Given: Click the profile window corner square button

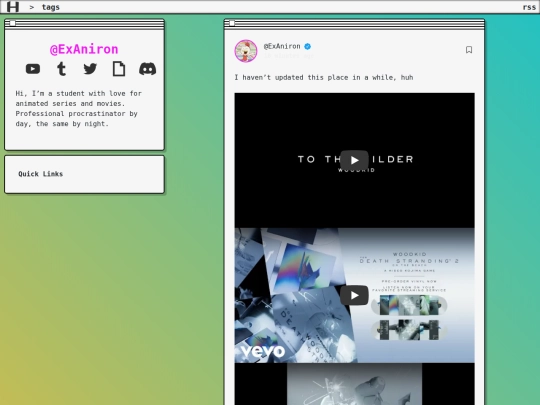Looking at the screenshot, I should pyautogui.click(x=12, y=23).
